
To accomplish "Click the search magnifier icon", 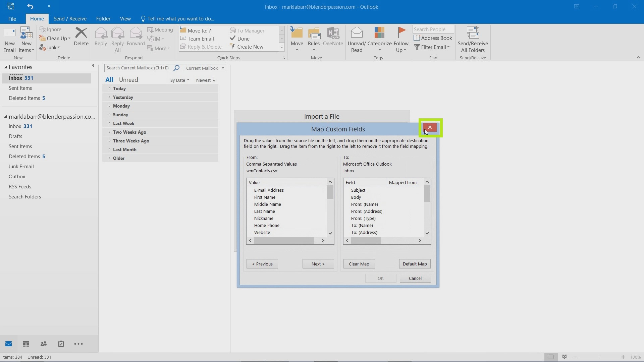I will point(176,68).
